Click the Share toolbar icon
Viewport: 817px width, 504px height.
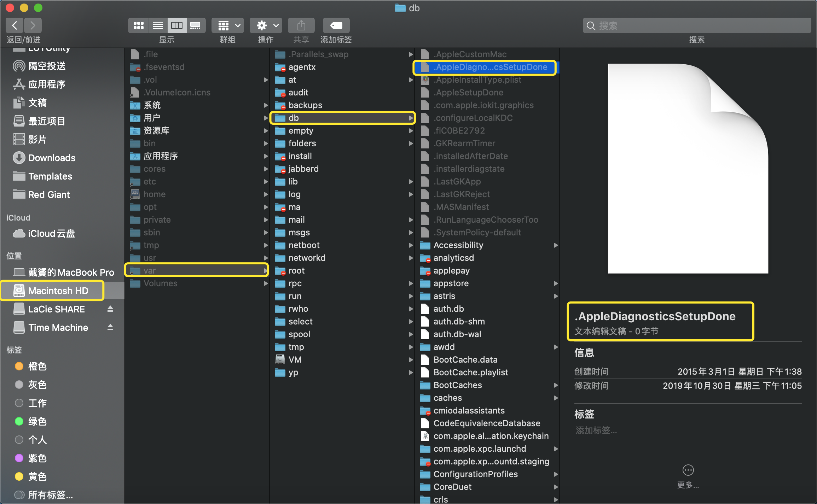click(301, 25)
